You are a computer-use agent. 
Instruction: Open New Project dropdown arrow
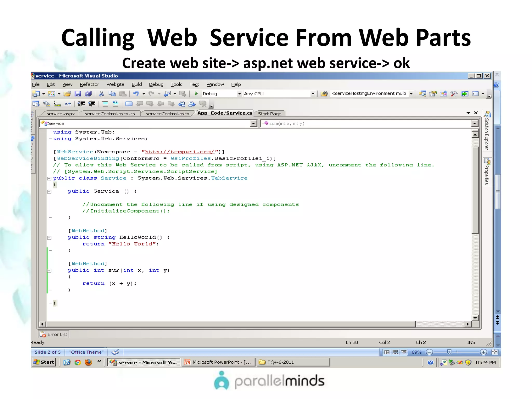[43, 94]
